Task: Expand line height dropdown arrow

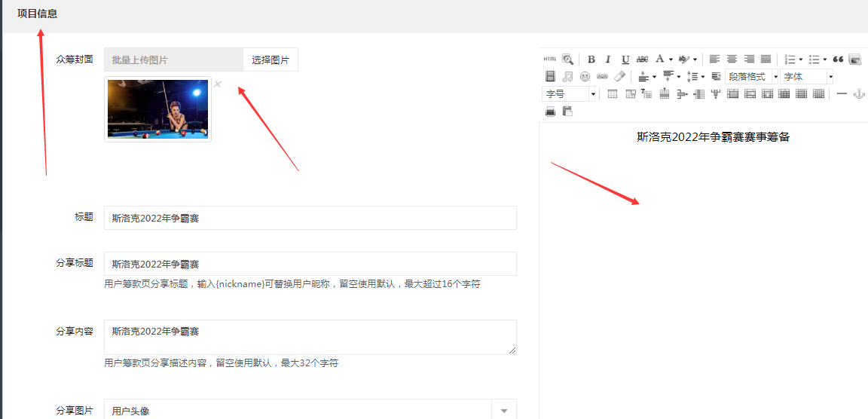Action: click(x=702, y=76)
